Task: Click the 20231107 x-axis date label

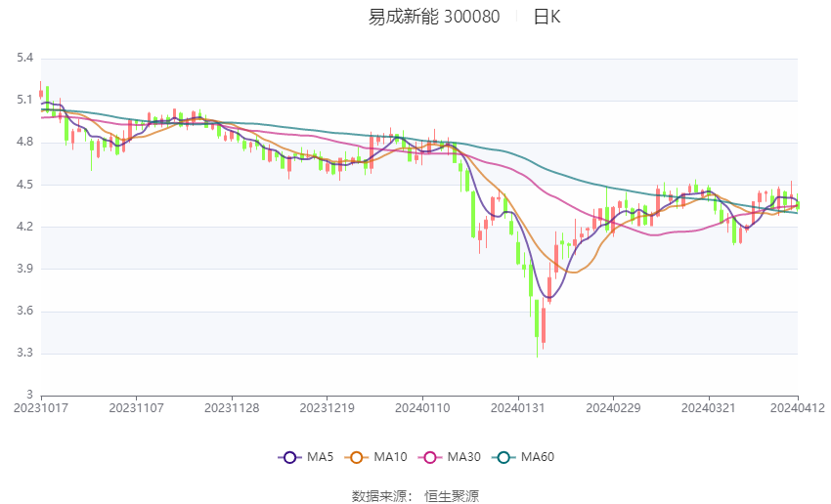Action: [x=136, y=408]
